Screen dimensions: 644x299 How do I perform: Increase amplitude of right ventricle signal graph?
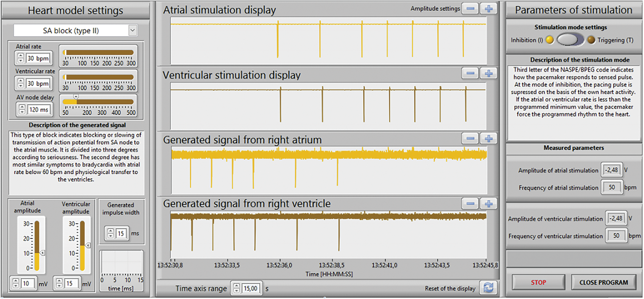point(489,204)
